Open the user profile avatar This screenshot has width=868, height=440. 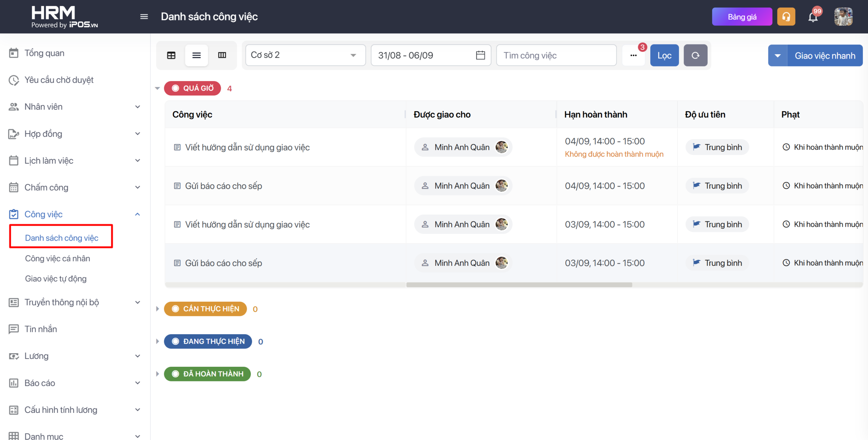[x=844, y=17]
